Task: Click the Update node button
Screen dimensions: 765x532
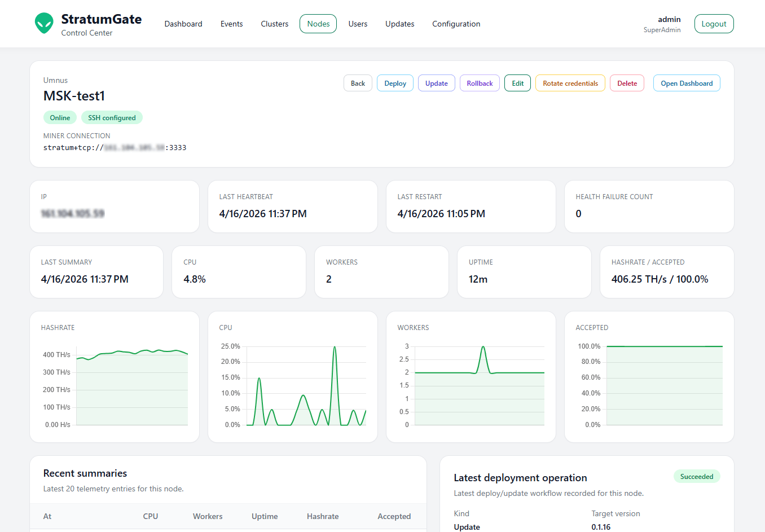Action: click(x=436, y=83)
